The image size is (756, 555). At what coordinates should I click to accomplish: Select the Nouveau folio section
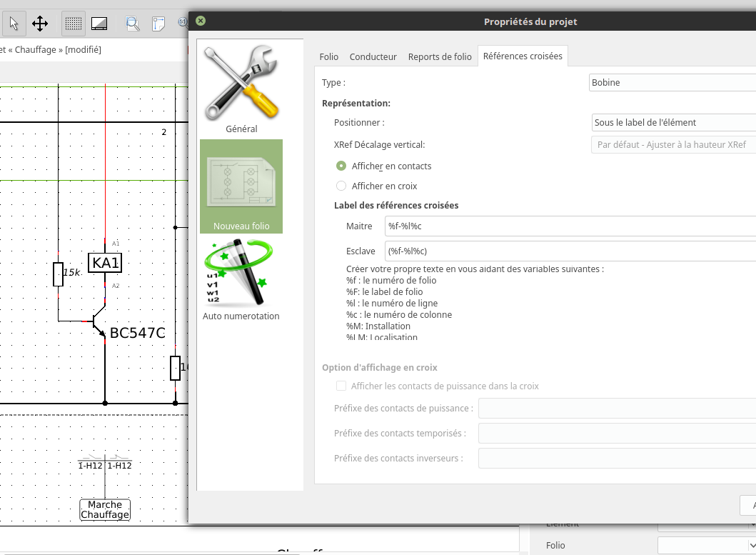coord(241,186)
